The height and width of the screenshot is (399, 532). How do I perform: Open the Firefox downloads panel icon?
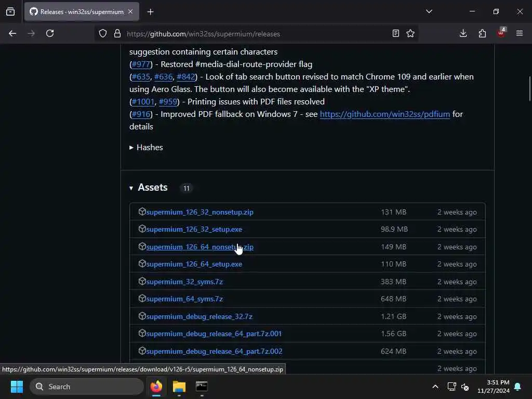tap(463, 33)
